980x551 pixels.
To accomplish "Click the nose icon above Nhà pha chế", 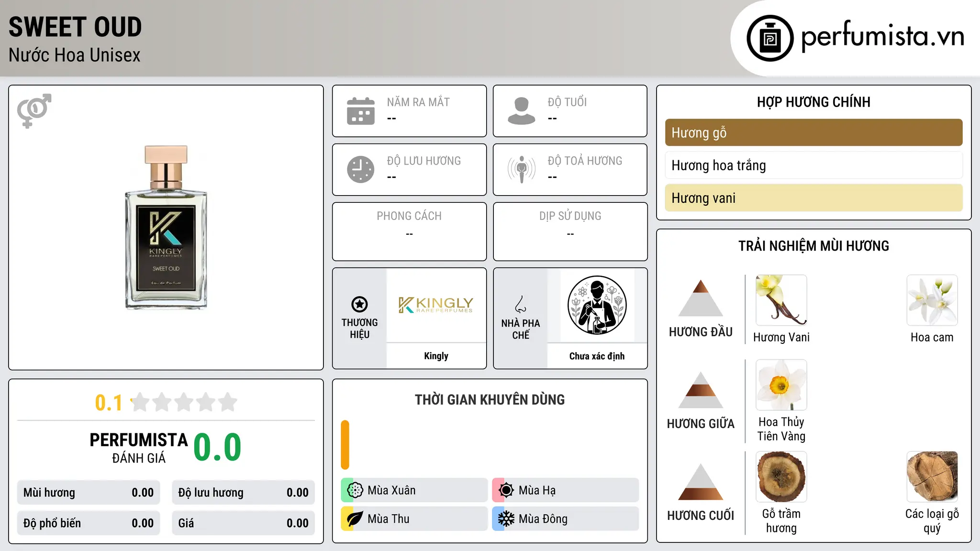I will (521, 304).
